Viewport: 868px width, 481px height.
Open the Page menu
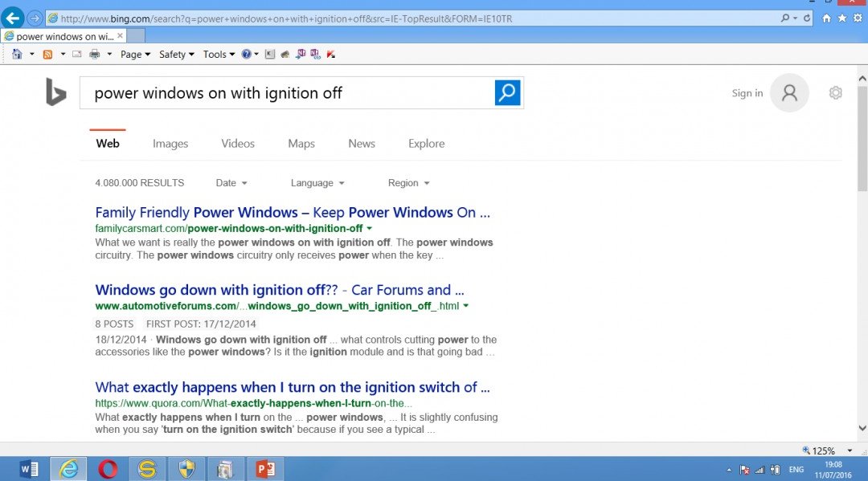pos(135,54)
